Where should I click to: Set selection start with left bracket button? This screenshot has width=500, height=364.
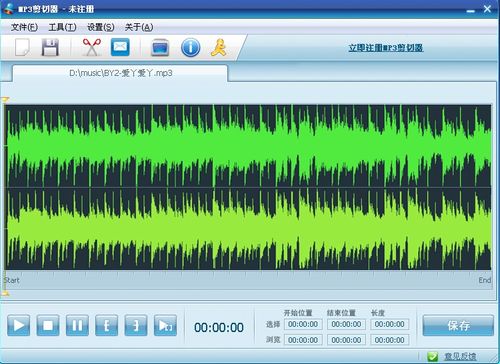(x=107, y=325)
